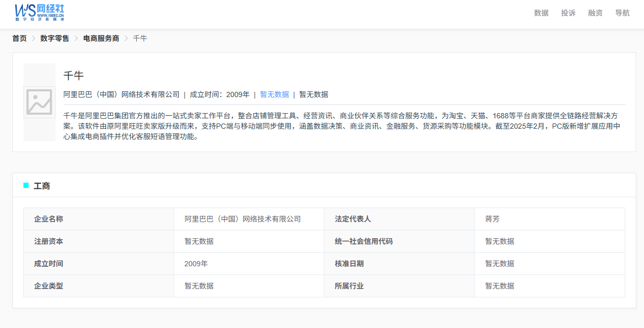Click the 法定代表人 table label
Image resolution: width=644 pixels, height=328 pixels.
353,219
